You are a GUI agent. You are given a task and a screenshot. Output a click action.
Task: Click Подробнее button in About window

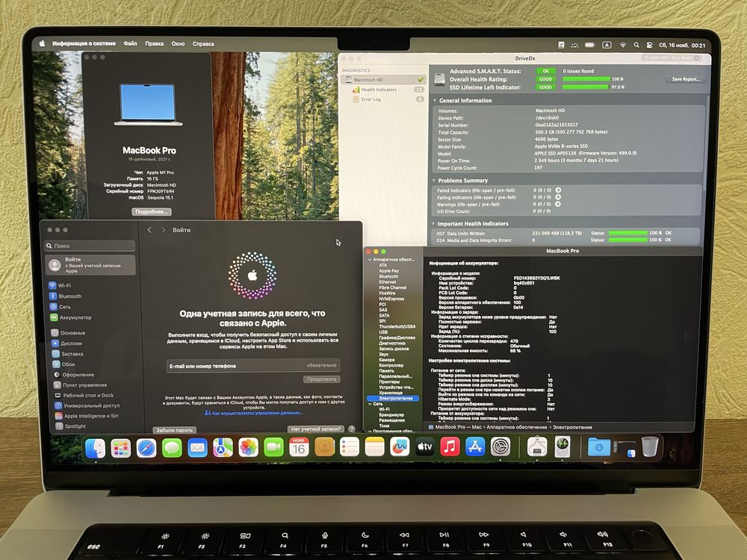pyautogui.click(x=152, y=211)
